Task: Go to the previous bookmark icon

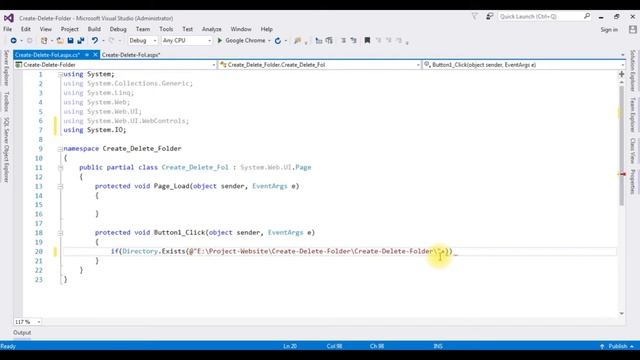Action: point(378,40)
